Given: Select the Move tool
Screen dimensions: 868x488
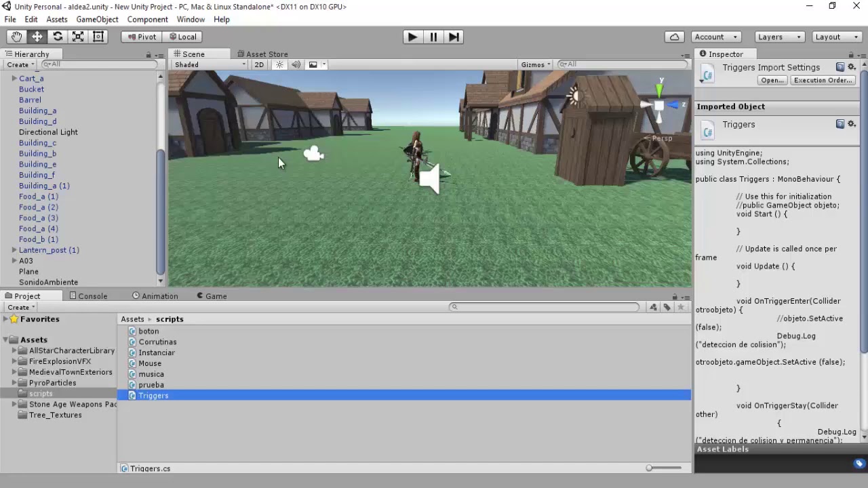Looking at the screenshot, I should pyautogui.click(x=37, y=37).
